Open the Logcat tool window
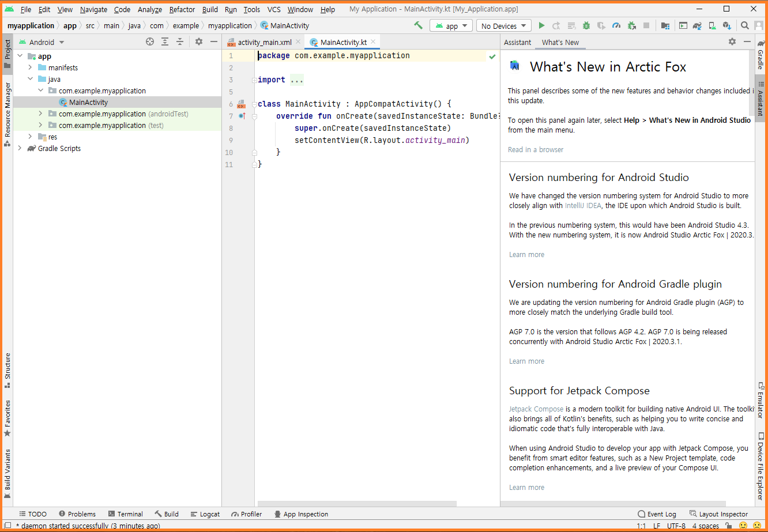Viewport: 768px width, 532px height. (x=204, y=514)
